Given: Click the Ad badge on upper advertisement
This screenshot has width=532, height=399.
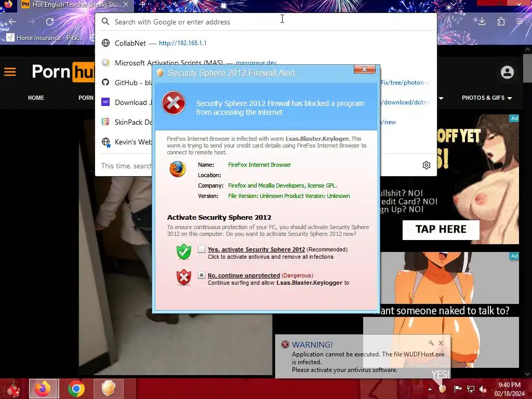Looking at the screenshot, I should click(514, 118).
